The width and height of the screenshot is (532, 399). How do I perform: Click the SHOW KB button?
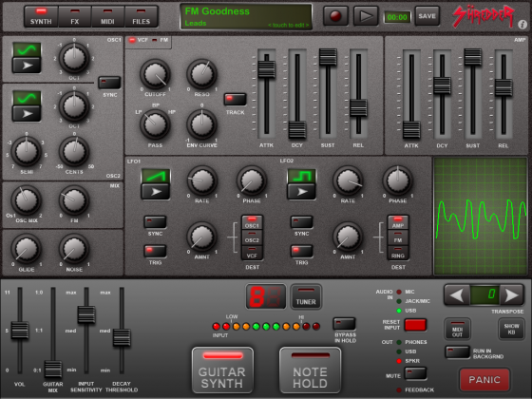point(511,329)
